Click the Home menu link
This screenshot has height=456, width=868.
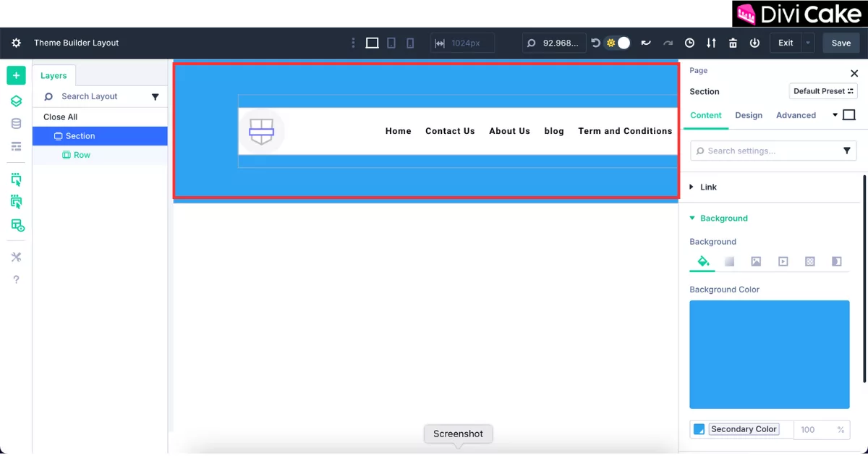coord(398,131)
